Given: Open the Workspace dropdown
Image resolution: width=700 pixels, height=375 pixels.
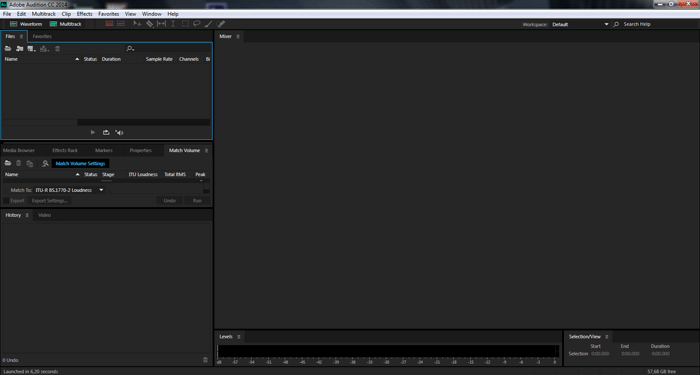Looking at the screenshot, I should click(x=580, y=25).
